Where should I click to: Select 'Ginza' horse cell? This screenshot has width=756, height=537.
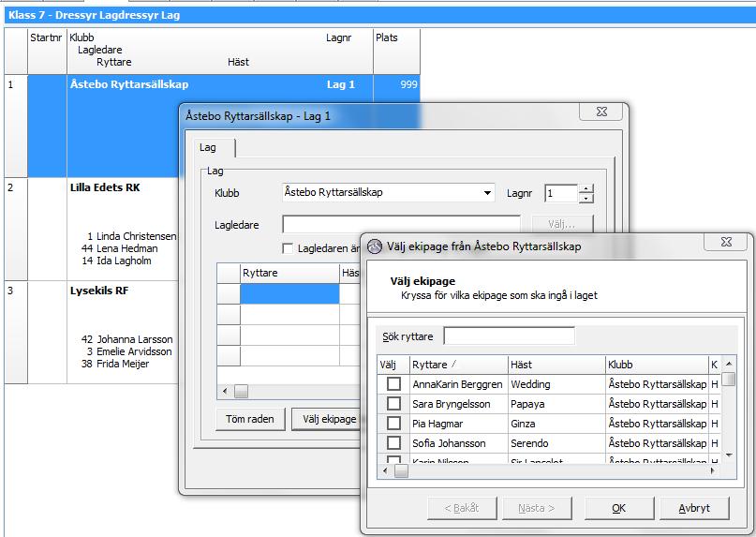tap(556, 424)
